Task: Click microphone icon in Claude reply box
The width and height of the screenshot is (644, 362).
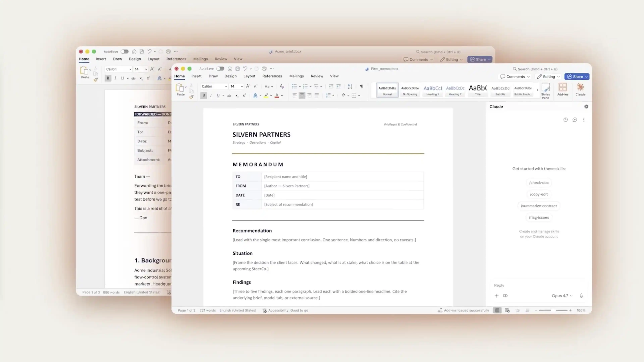Action: (581, 295)
